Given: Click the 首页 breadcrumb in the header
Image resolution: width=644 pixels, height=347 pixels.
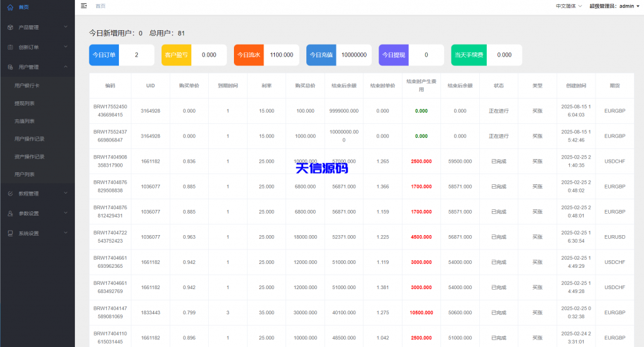Looking at the screenshot, I should 100,6.
